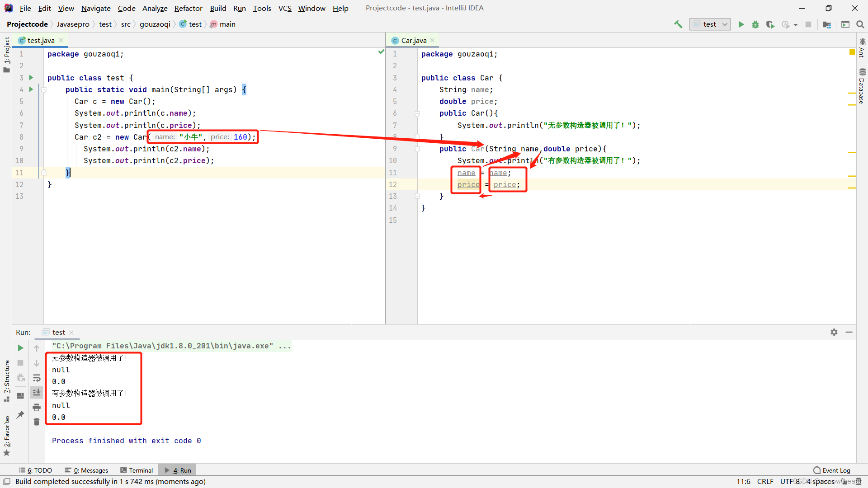
Task: Print console output using the printer icon
Action: pyautogui.click(x=37, y=407)
